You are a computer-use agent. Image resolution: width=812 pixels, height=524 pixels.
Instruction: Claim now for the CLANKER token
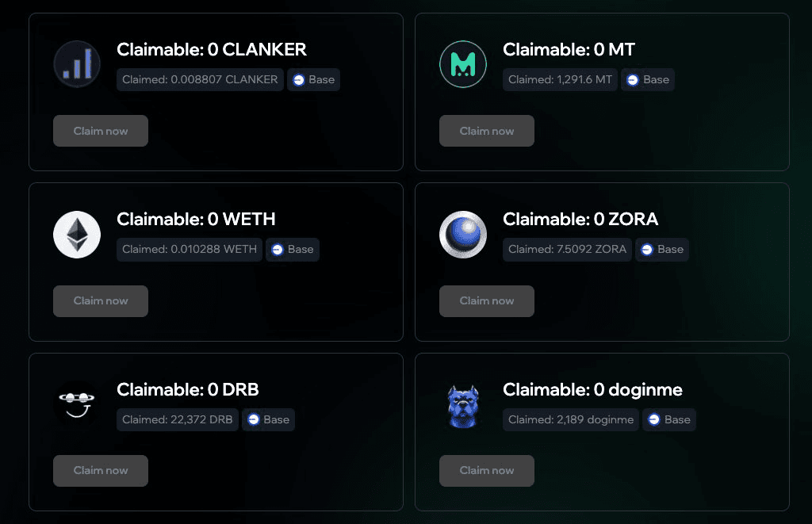(101, 131)
